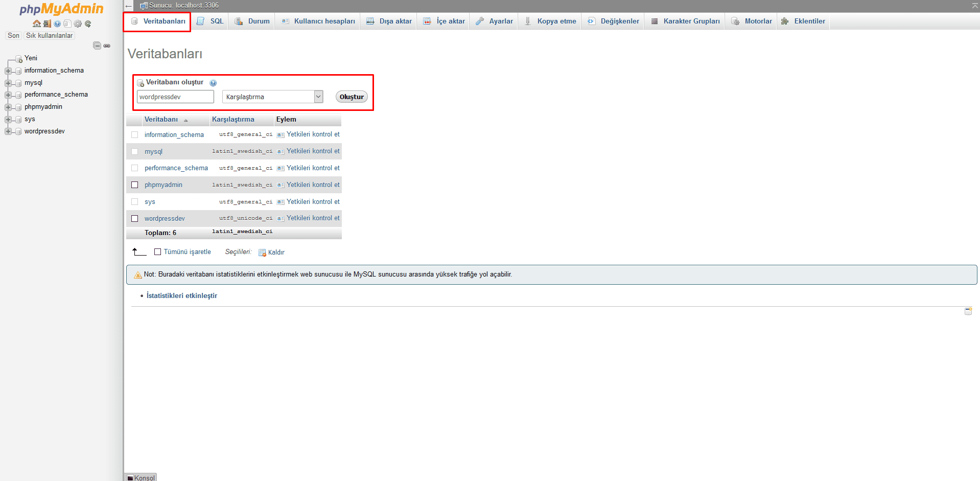Click the Yeni new-database icon in tree

point(19,59)
